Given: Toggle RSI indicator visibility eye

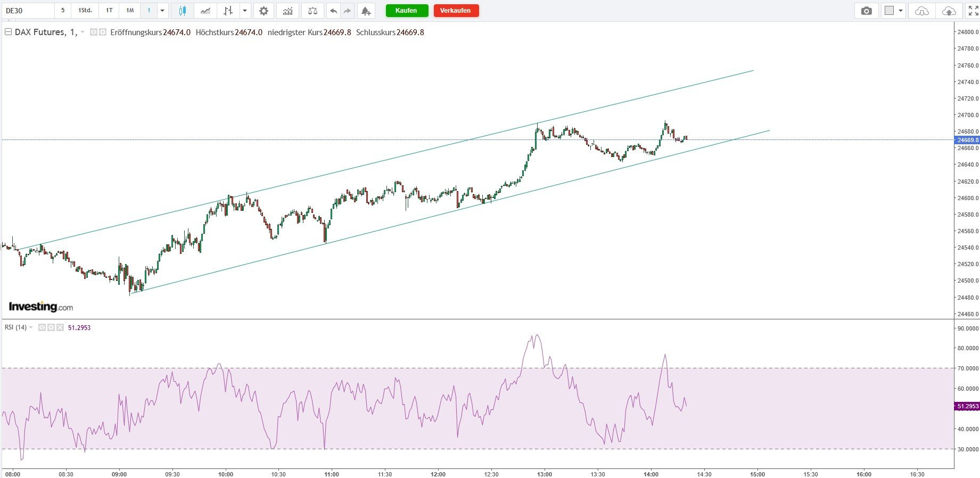Looking at the screenshot, I should click(43, 328).
